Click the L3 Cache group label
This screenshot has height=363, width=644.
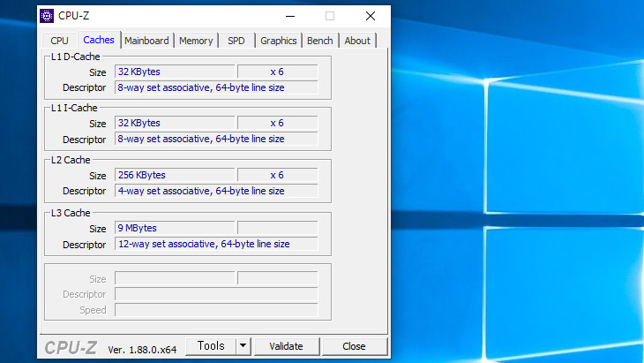71,213
